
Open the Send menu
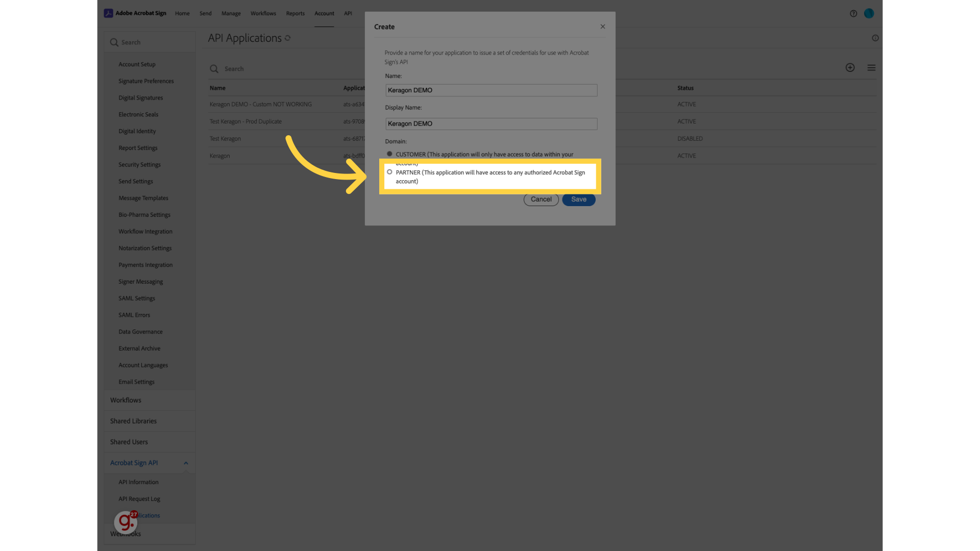tap(206, 14)
